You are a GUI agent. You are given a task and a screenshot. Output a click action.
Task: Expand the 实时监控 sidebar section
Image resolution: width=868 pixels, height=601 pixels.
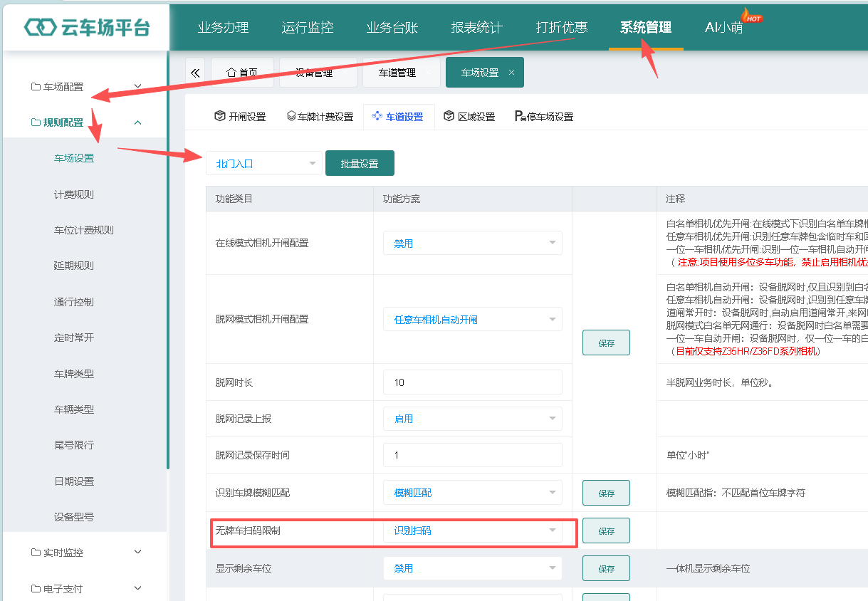[x=85, y=553]
